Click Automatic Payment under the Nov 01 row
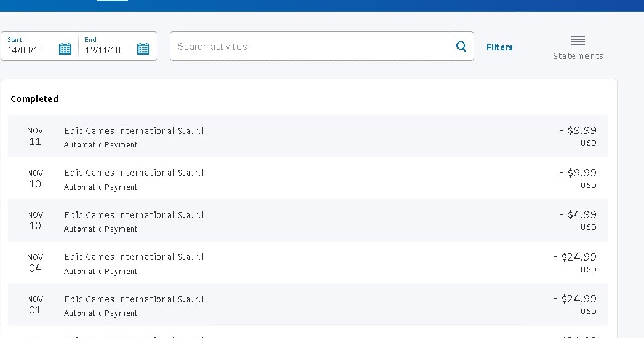 coord(101,313)
